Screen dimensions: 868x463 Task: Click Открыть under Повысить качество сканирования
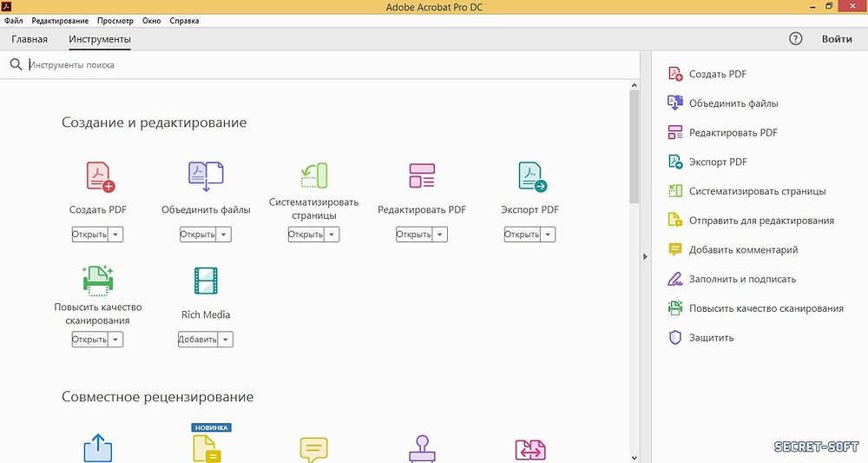[89, 340]
